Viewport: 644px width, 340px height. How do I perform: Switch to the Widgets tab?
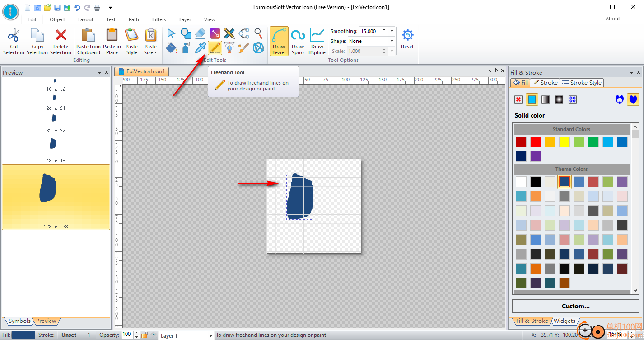coord(565,321)
